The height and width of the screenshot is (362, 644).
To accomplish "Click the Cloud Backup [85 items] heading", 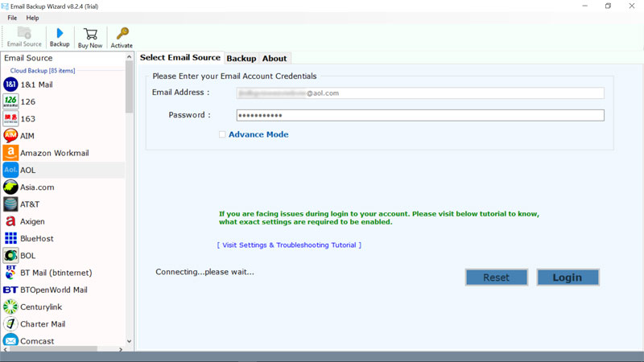I will 43,71.
